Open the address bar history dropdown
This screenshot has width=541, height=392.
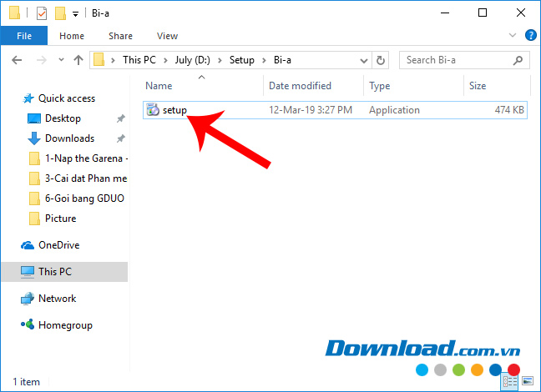(x=364, y=61)
